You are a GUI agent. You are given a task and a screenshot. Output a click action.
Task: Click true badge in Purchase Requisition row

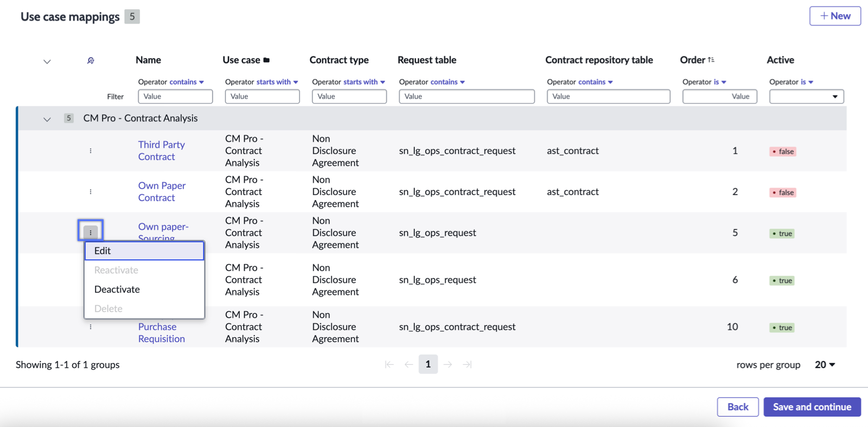tap(782, 328)
